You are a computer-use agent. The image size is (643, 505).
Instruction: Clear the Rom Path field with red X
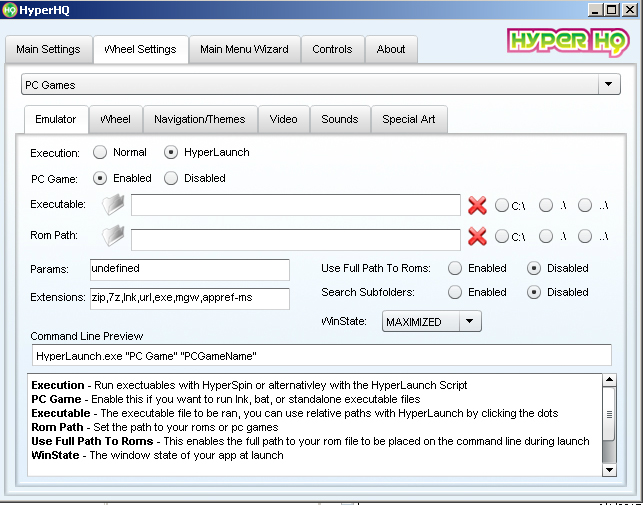pyautogui.click(x=477, y=236)
